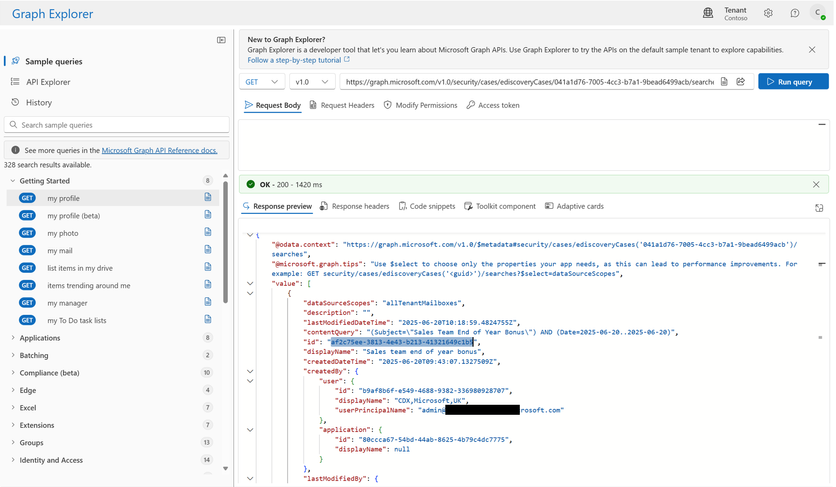This screenshot has width=836, height=487.
Task: Select the my mail sample query
Action: pyautogui.click(x=112, y=250)
